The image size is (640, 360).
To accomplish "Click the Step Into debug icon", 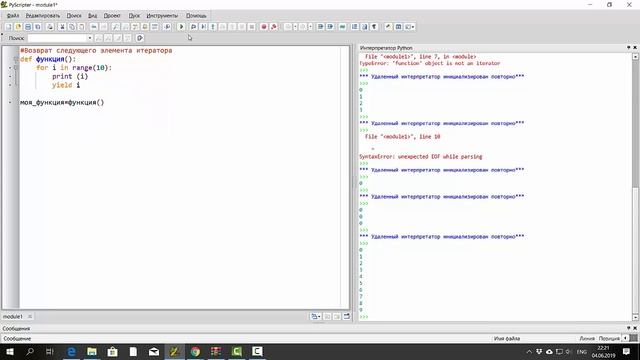I will (213, 27).
